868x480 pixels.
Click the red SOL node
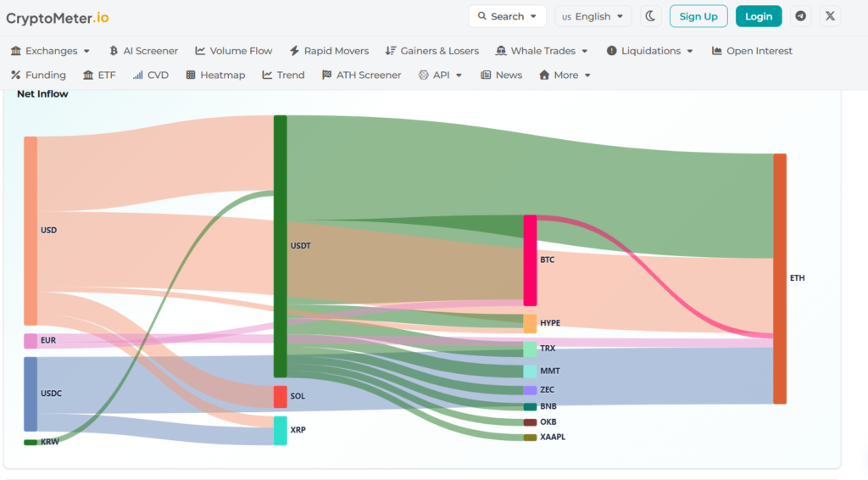click(x=280, y=397)
